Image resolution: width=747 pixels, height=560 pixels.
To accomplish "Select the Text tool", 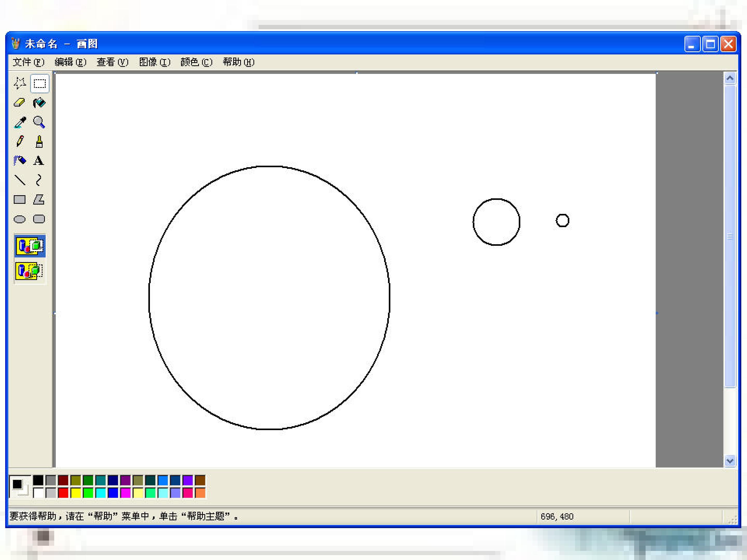I will (x=39, y=161).
